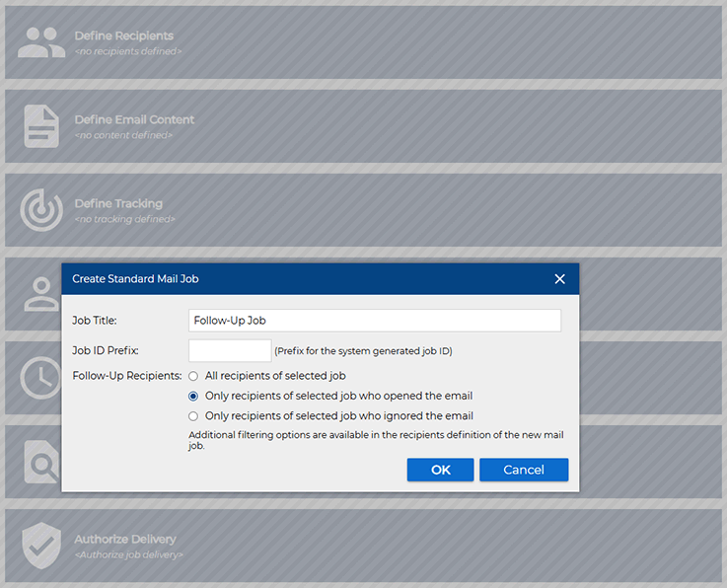Focus the Job ID Prefix input box

[x=229, y=350]
